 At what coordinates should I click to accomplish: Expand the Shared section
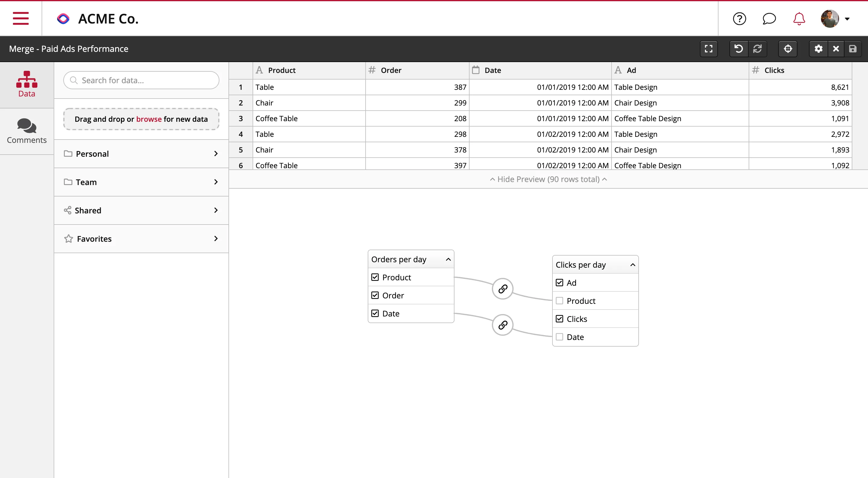pyautogui.click(x=141, y=210)
